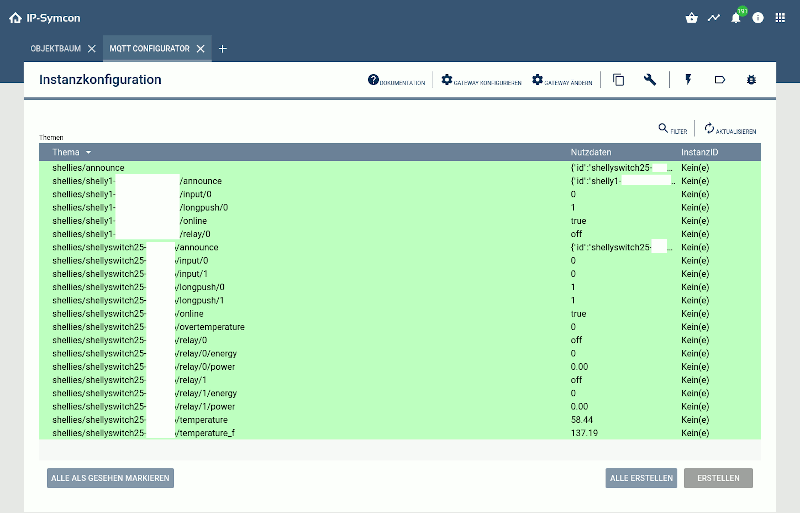Image resolution: width=800 pixels, height=513 pixels.
Task: Select shellyswitch25 /relay/1/energy row
Action: pyautogui.click(x=399, y=393)
